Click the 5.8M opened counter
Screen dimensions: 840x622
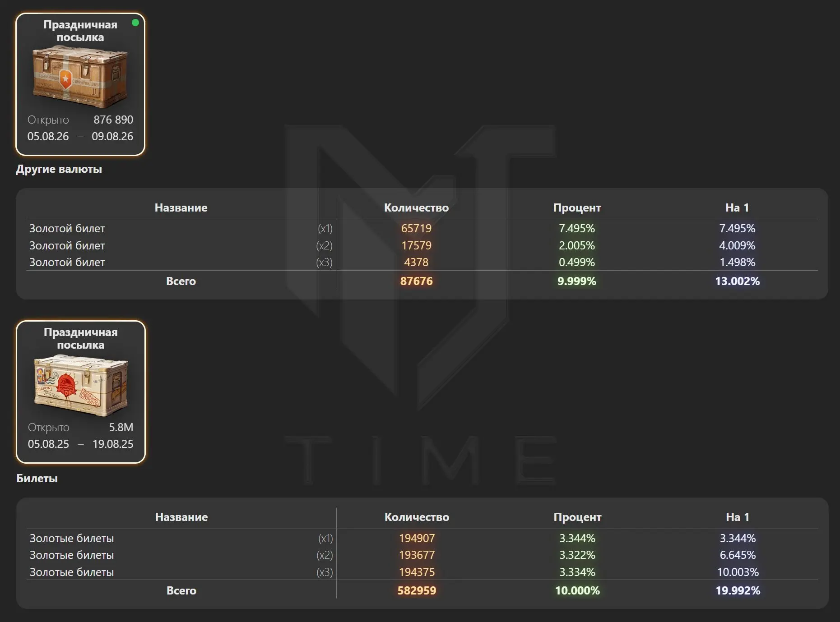(x=121, y=427)
